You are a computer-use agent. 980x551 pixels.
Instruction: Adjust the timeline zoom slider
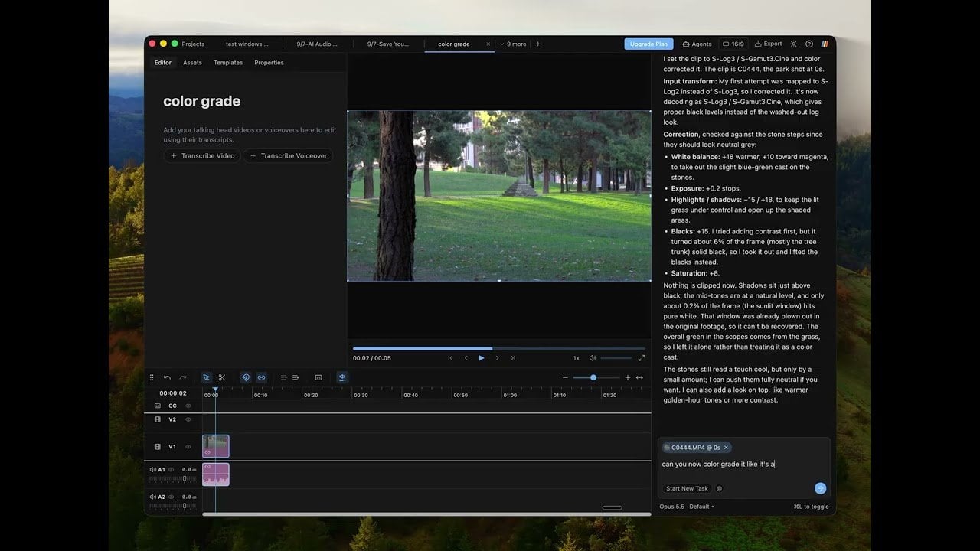(x=596, y=377)
